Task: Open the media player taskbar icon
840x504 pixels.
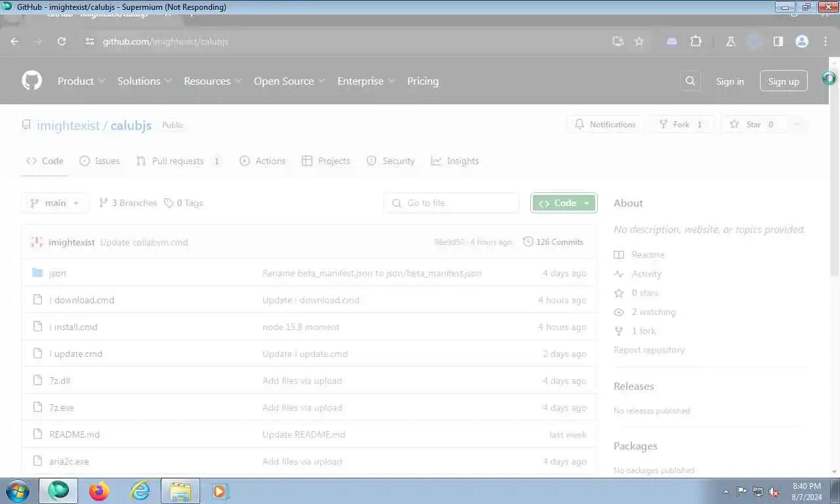Action: point(220,491)
